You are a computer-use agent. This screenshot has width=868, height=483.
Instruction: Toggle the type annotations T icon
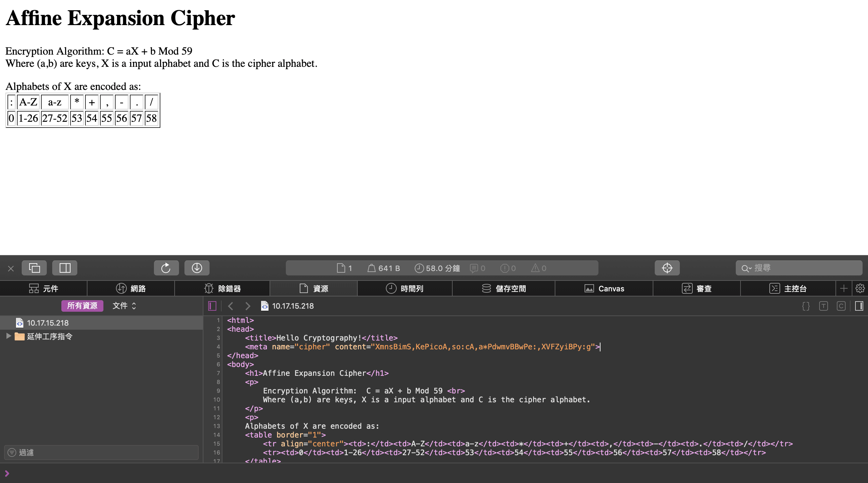824,306
